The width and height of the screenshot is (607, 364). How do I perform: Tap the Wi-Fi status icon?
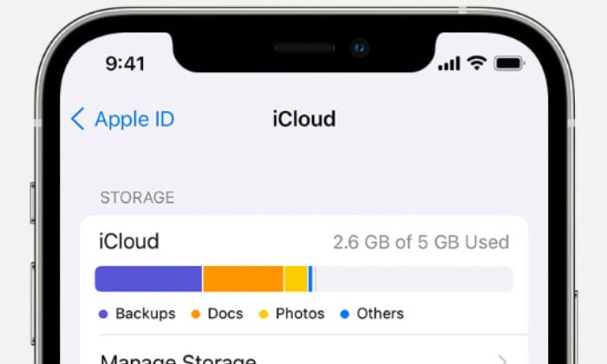[477, 63]
